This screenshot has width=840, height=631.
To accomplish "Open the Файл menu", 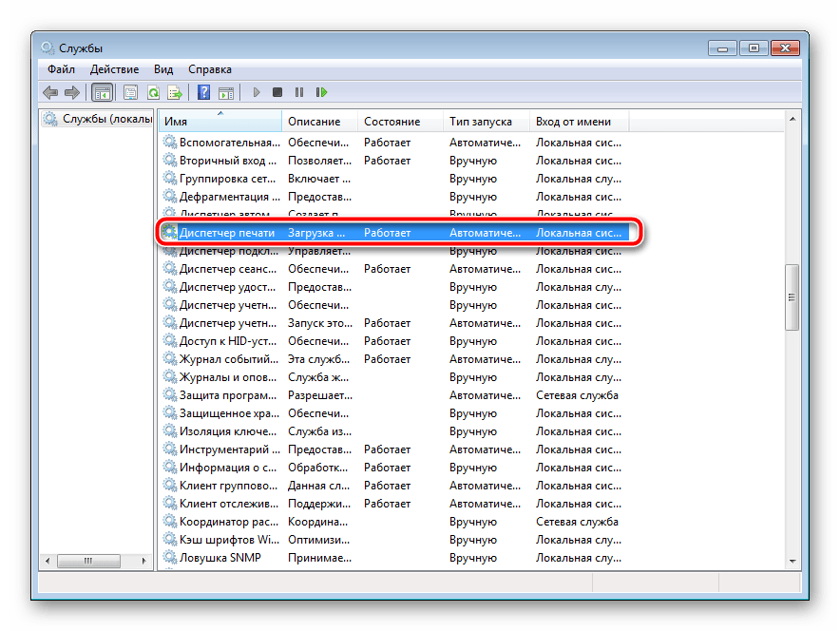I will tap(61, 69).
